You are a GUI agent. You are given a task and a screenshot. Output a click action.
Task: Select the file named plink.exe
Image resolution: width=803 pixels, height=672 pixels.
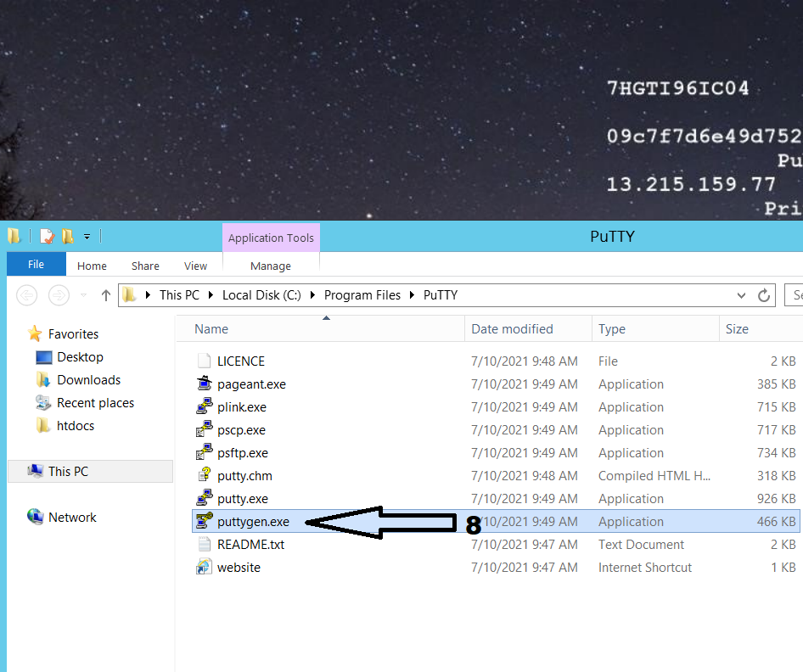[x=242, y=407]
